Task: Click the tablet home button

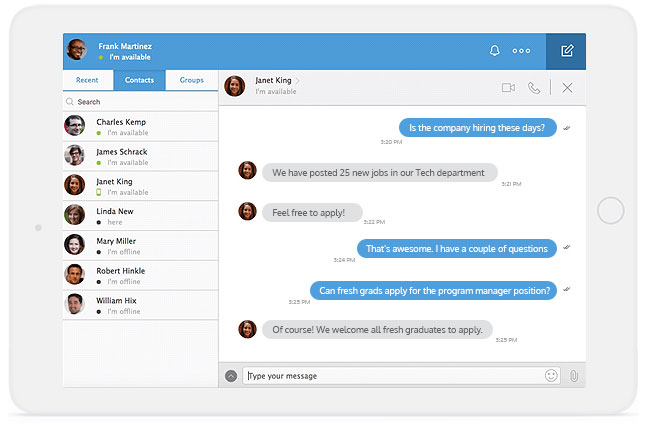Action: [x=610, y=210]
